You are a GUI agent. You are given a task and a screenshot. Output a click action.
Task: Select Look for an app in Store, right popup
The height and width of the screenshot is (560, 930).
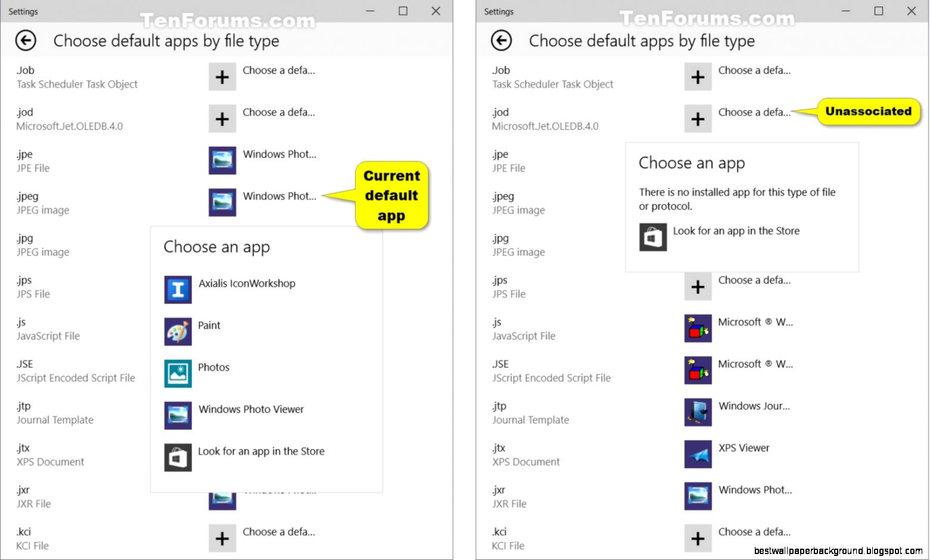click(x=736, y=231)
